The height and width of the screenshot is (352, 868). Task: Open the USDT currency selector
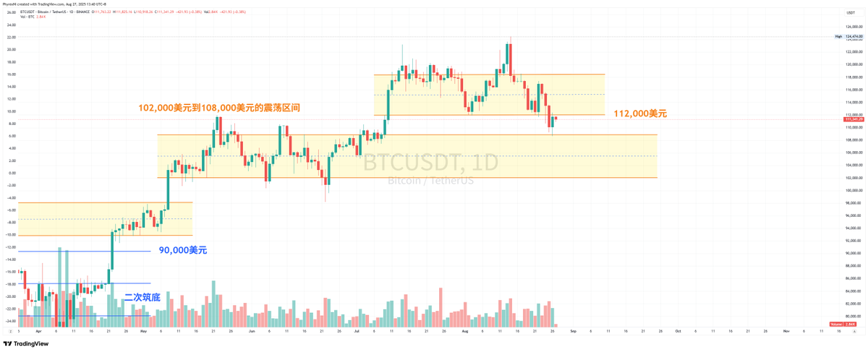[851, 12]
